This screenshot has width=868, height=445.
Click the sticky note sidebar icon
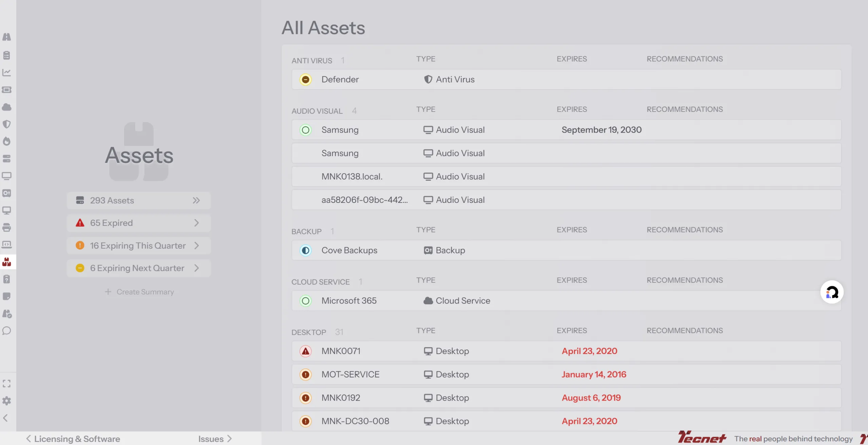pos(7,296)
